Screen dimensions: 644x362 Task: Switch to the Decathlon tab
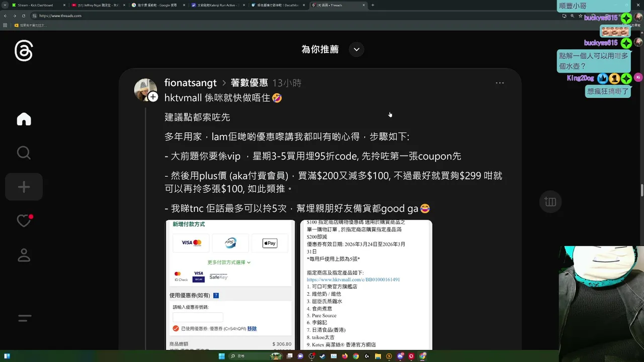click(278, 5)
